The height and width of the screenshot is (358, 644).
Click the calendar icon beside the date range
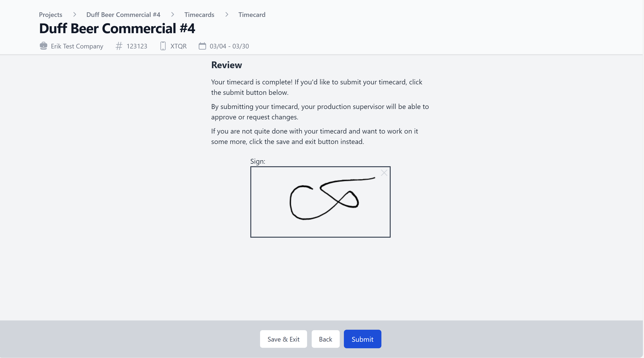202,46
